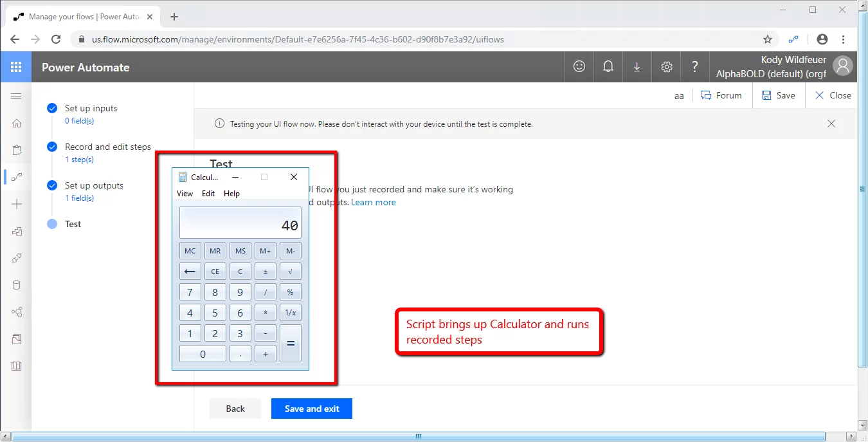
Task: Open Calculator's Help menu
Action: click(x=231, y=194)
